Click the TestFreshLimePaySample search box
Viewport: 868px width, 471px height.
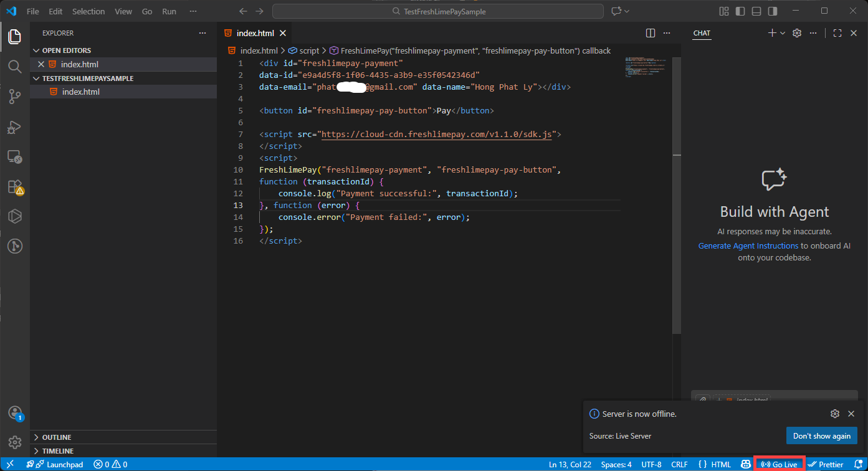(437, 11)
